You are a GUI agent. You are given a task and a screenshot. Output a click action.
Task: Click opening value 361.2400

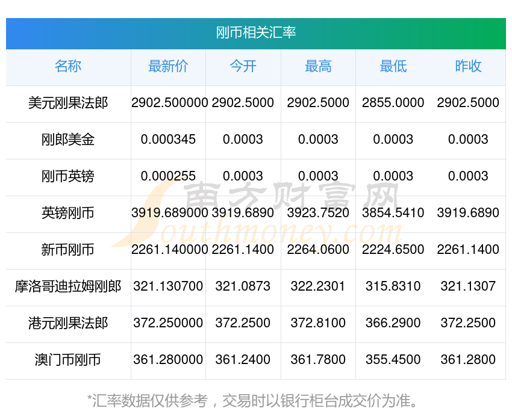pyautogui.click(x=243, y=360)
